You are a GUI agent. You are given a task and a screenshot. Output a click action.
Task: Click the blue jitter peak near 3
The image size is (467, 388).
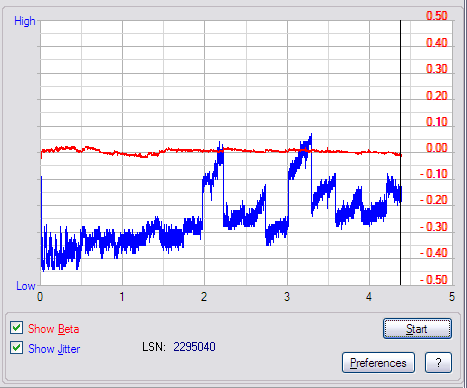click(311, 137)
